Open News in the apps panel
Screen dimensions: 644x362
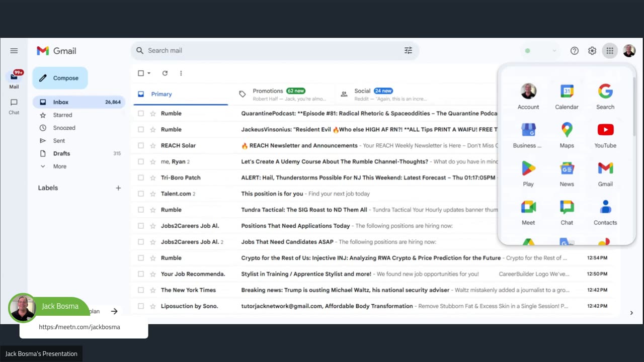567,174
